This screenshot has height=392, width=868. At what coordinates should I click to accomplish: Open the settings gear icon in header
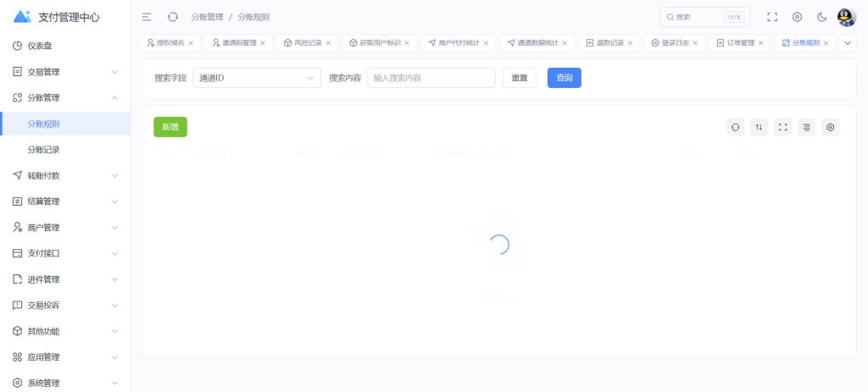(x=797, y=17)
